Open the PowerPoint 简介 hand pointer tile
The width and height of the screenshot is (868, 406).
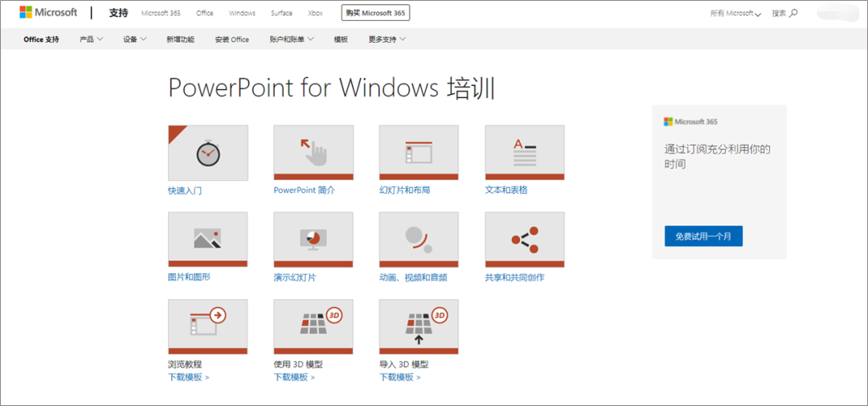pos(313,153)
